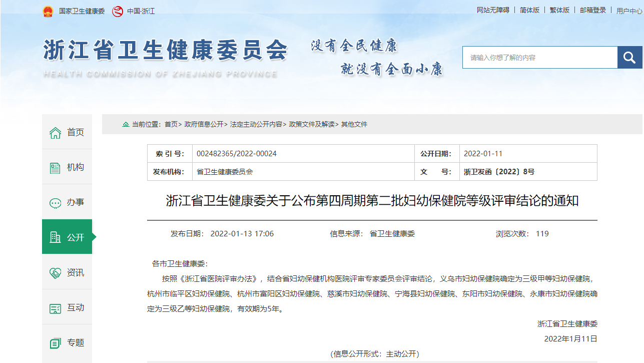Open the 机构 sidebar menu item
Screen dimensions: 644x363
(x=67, y=167)
